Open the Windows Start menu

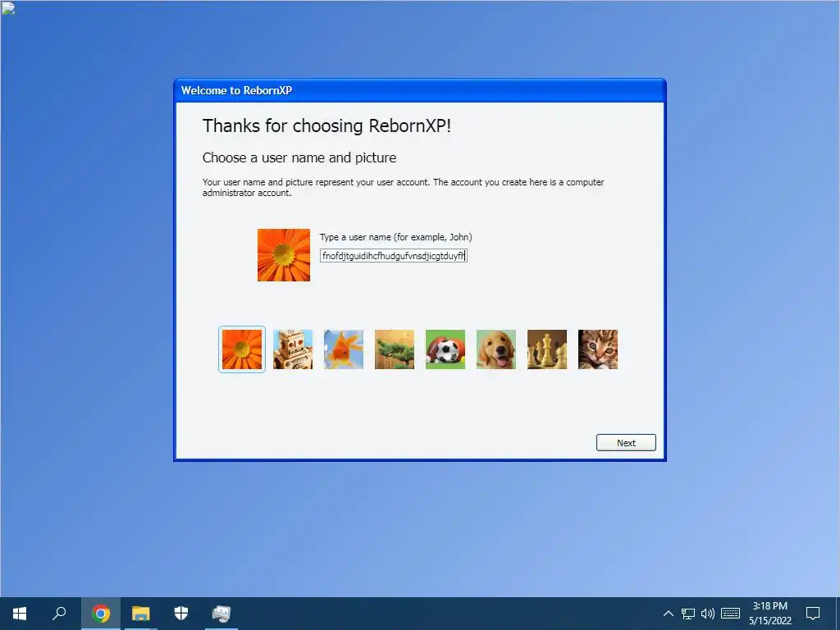pyautogui.click(x=20, y=614)
